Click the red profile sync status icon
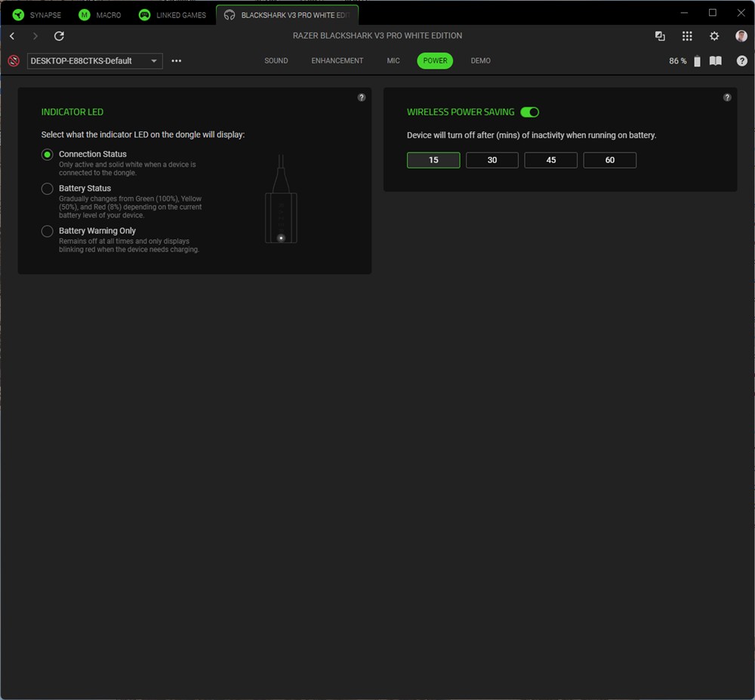Viewport: 755px width, 700px height. 14,61
